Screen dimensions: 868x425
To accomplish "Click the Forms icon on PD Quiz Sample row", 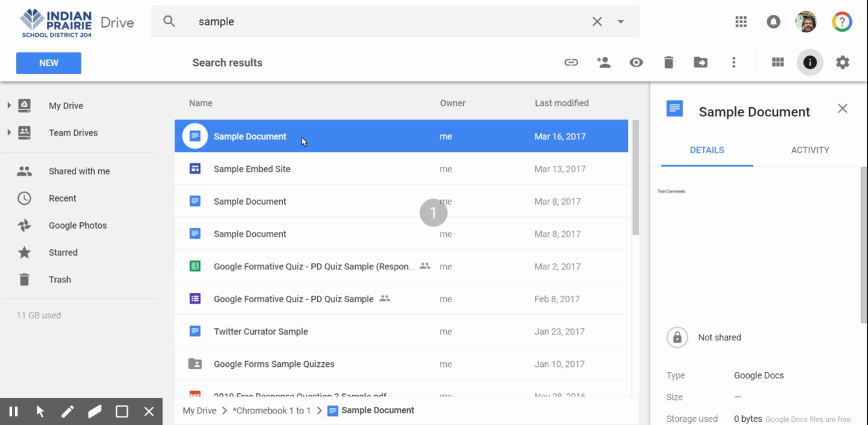I will [195, 298].
